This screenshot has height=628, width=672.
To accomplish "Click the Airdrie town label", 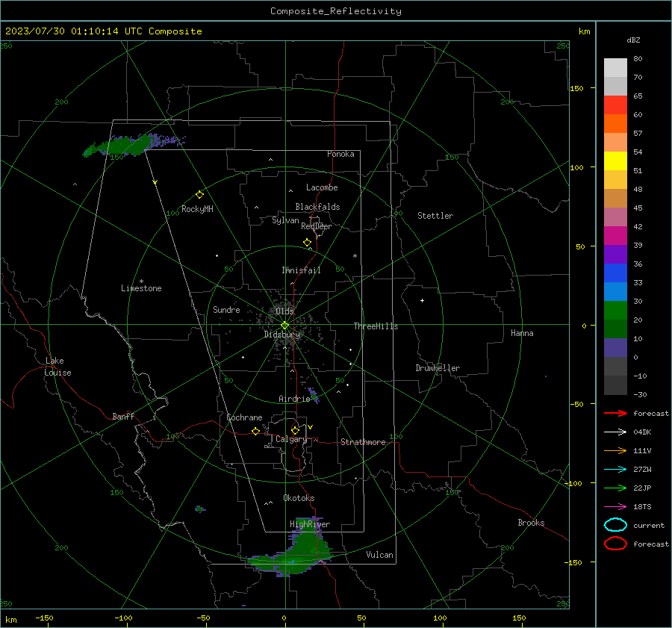I will 294,399.
